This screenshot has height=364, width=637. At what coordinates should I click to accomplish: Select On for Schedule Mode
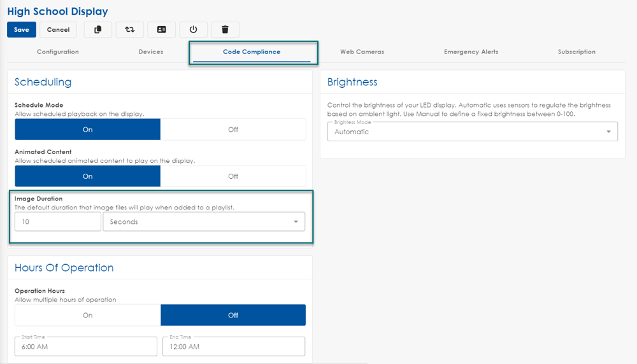[88, 129]
